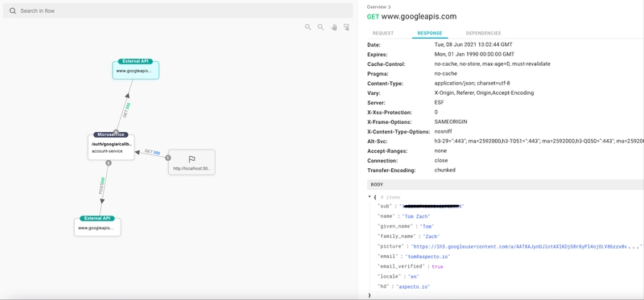Zoom out of the flow diagram

tap(320, 27)
